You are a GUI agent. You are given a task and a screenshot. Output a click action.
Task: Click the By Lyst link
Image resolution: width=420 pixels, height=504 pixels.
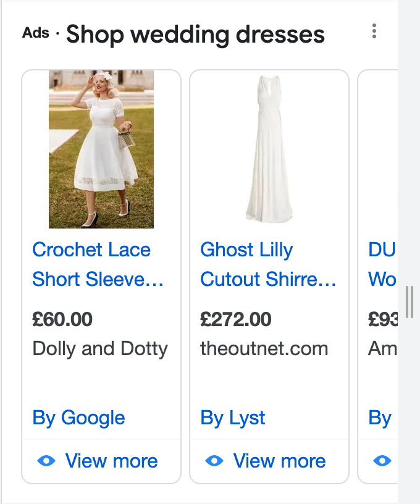(233, 418)
